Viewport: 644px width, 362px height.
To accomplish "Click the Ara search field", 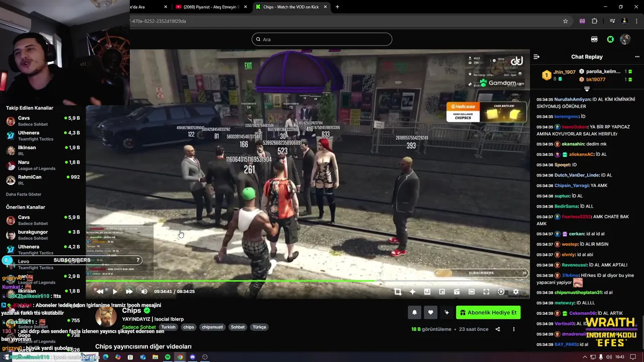I will (322, 39).
